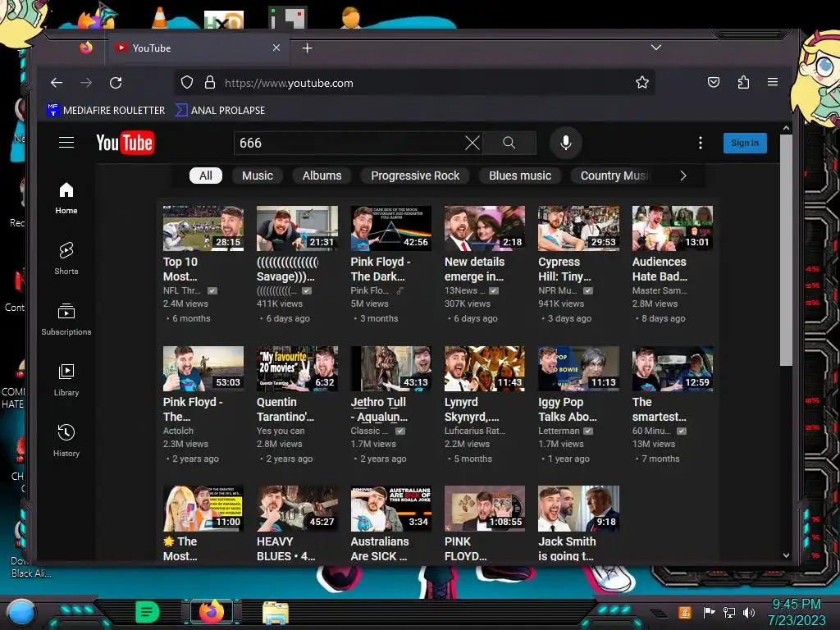Click the page vertical scrollbar thumb
The width and height of the screenshot is (840, 630).
click(x=786, y=250)
